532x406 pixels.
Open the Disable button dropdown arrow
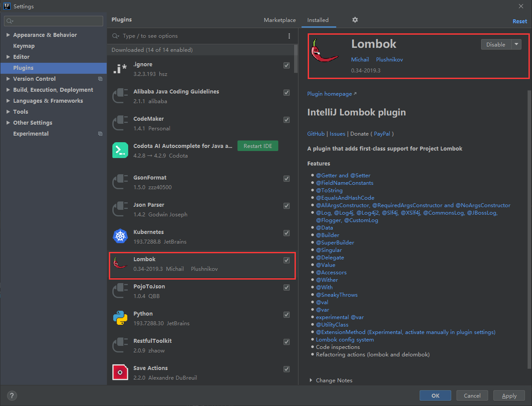click(516, 44)
